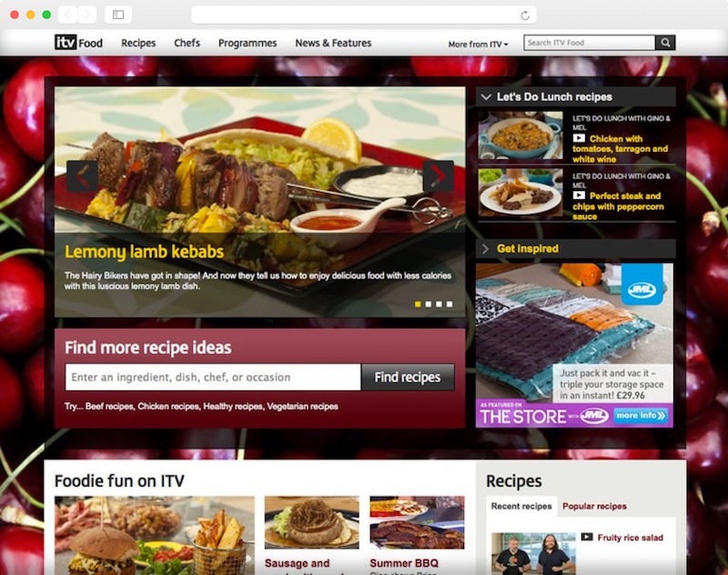The width and height of the screenshot is (728, 575).
Task: Click the next slide arrow on carousel
Action: click(x=438, y=176)
